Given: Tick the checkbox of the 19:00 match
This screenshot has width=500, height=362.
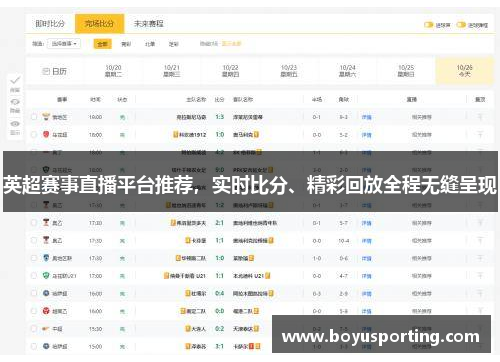Looking at the screenshot, I should click(34, 117).
